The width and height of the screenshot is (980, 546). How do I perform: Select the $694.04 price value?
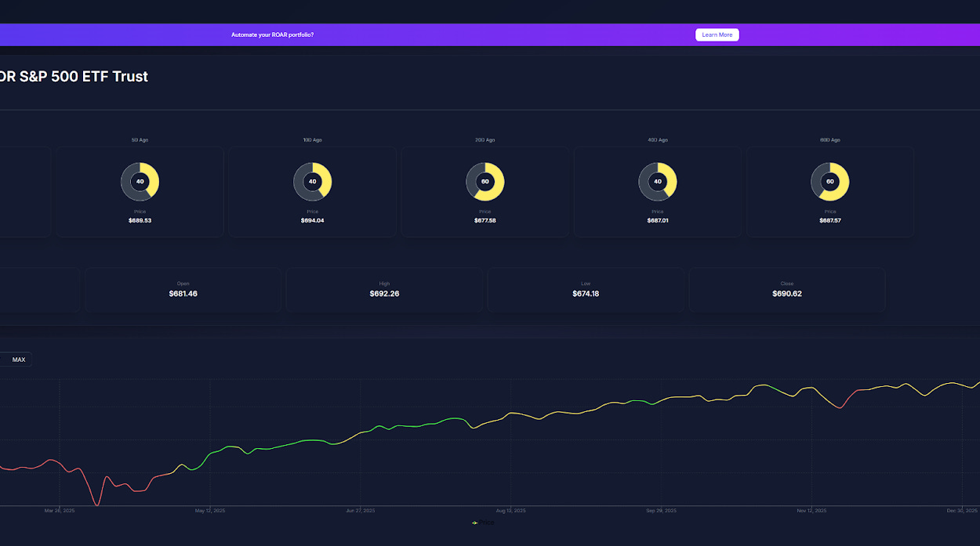[x=313, y=221]
